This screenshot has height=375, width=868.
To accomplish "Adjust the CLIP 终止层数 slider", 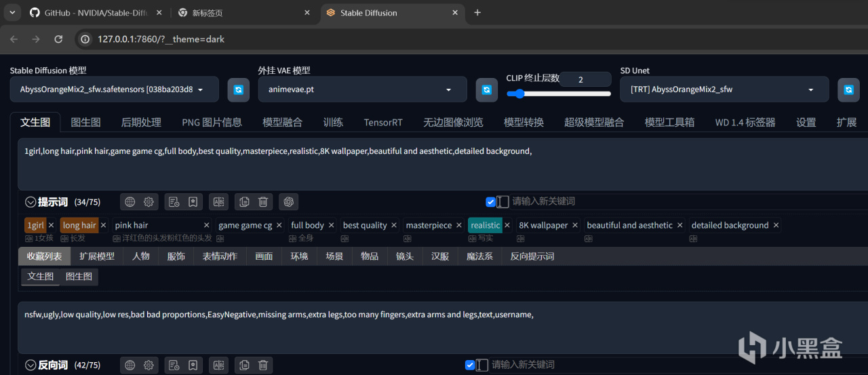I will click(x=558, y=94).
